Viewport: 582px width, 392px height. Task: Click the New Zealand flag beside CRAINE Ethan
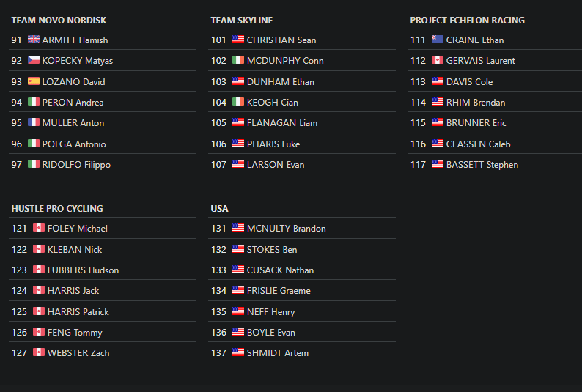click(438, 40)
